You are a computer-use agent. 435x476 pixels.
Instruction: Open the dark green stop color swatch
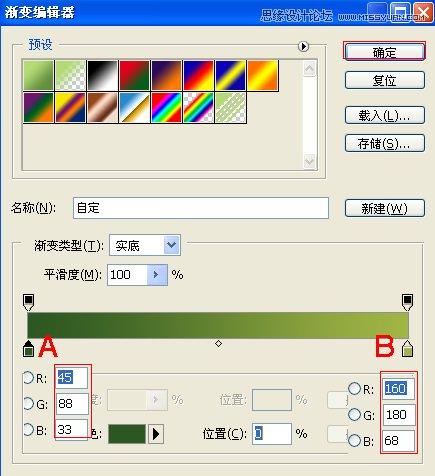coord(127,434)
